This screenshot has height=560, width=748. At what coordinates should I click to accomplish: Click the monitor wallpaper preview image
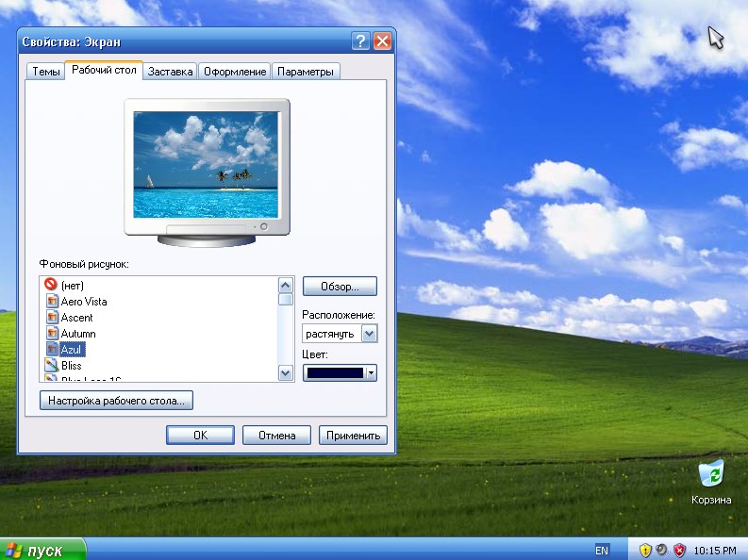206,165
